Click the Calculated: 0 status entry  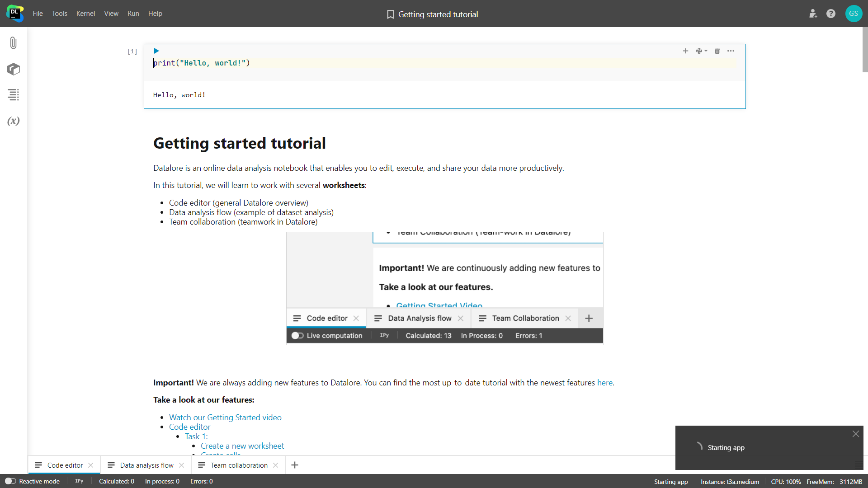117,481
